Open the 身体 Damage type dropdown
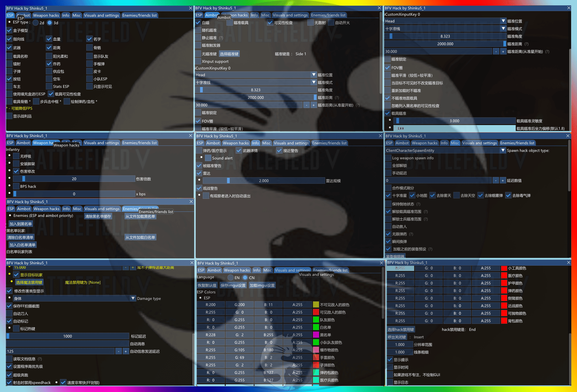 click(x=133, y=298)
